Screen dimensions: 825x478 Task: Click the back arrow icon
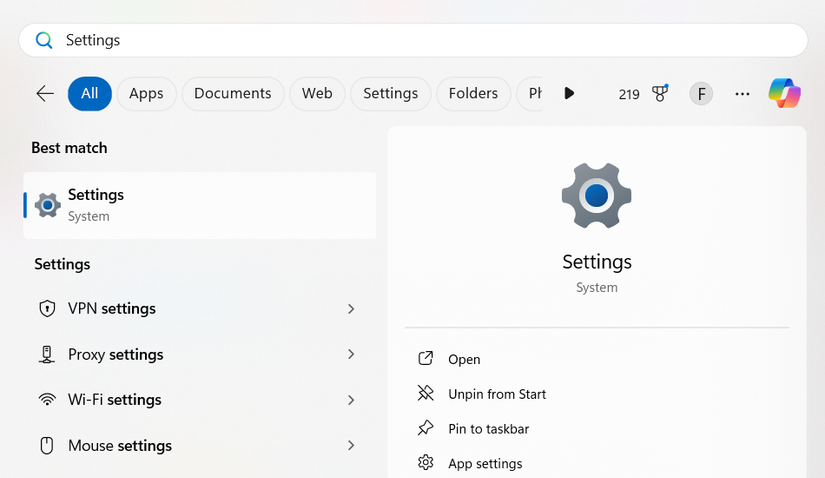click(x=45, y=93)
